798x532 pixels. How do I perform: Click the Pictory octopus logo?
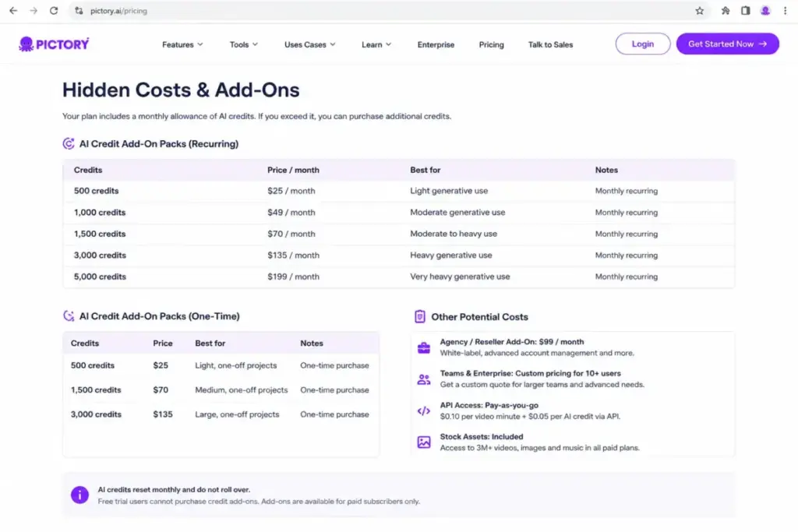tap(54, 44)
